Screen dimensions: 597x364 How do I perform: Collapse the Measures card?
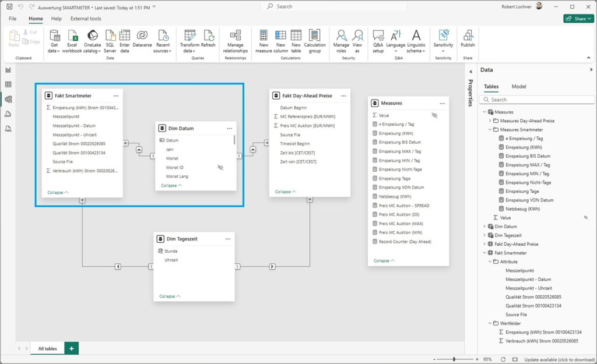coord(384,260)
